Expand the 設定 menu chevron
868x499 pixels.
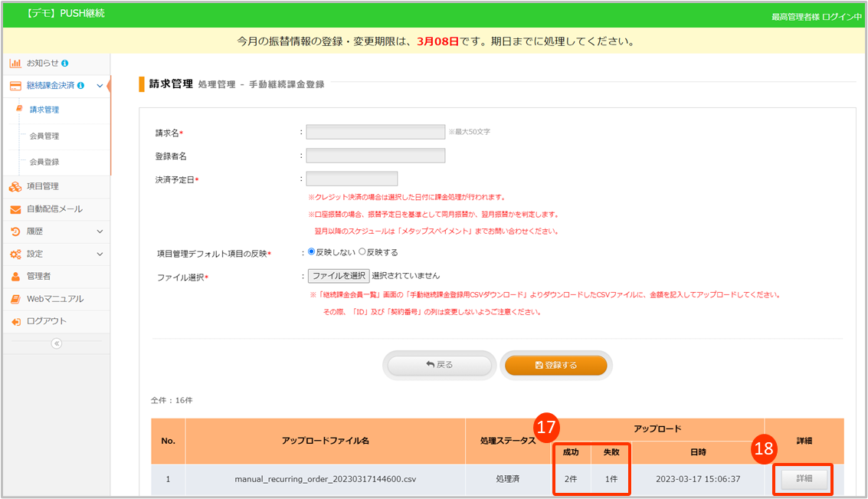(x=100, y=254)
